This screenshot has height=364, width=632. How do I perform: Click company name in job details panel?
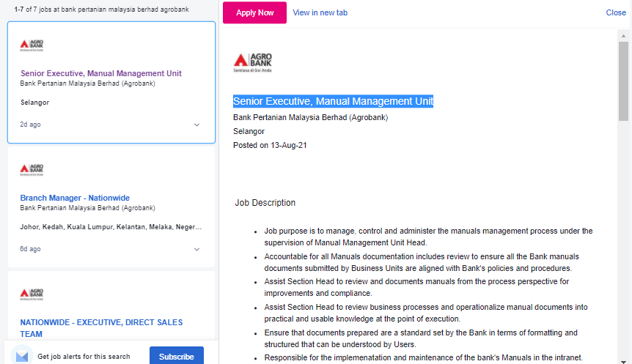coord(310,118)
